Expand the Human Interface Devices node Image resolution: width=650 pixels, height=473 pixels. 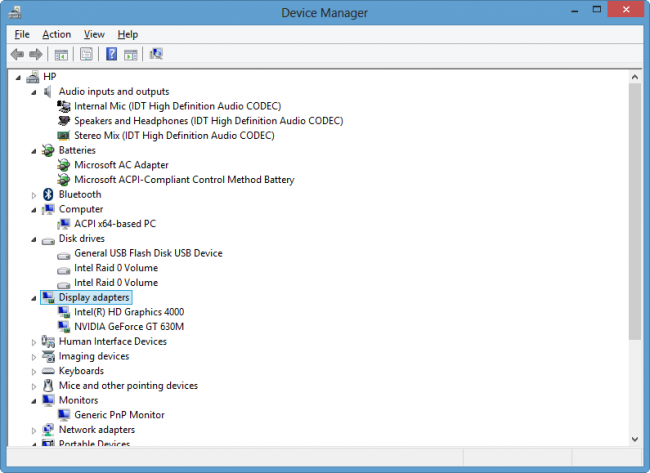[x=34, y=342]
